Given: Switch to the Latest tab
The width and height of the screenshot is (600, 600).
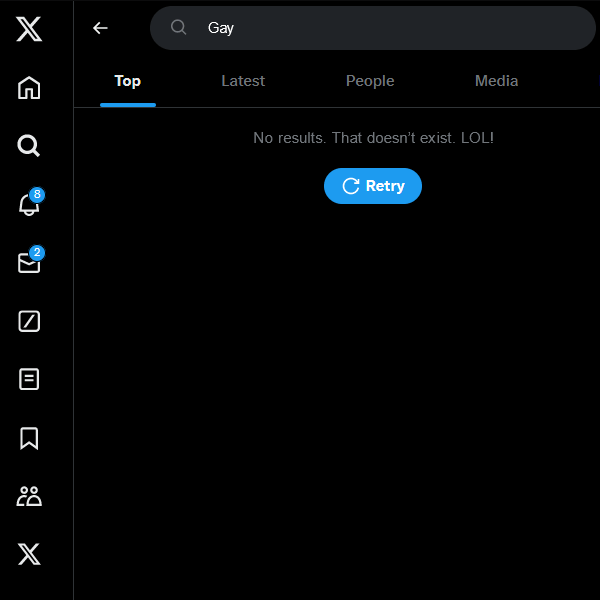Looking at the screenshot, I should (243, 81).
